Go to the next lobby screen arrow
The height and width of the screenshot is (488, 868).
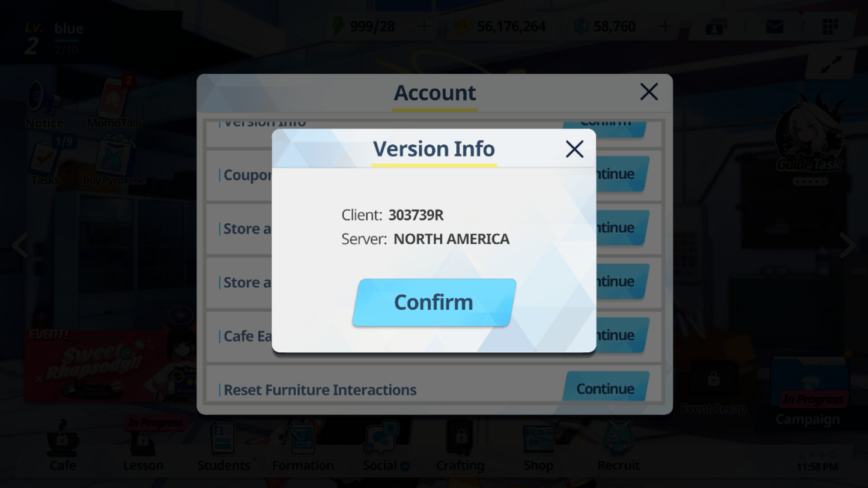click(x=848, y=245)
